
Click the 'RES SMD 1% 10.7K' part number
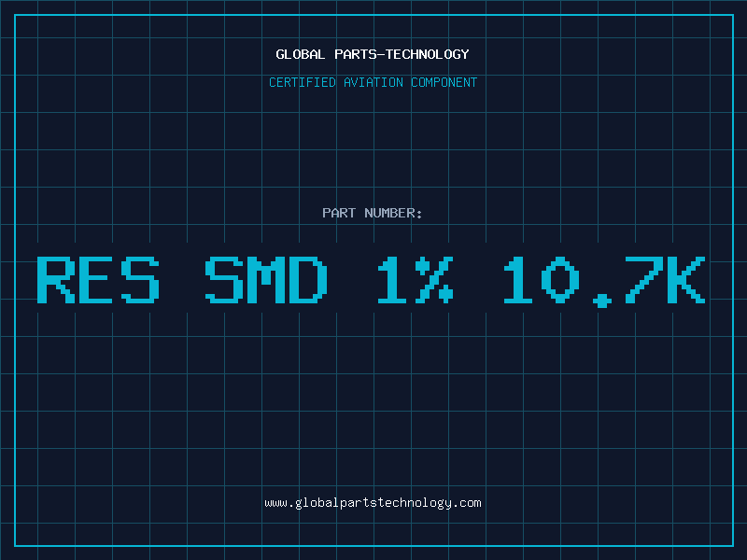[371, 281]
